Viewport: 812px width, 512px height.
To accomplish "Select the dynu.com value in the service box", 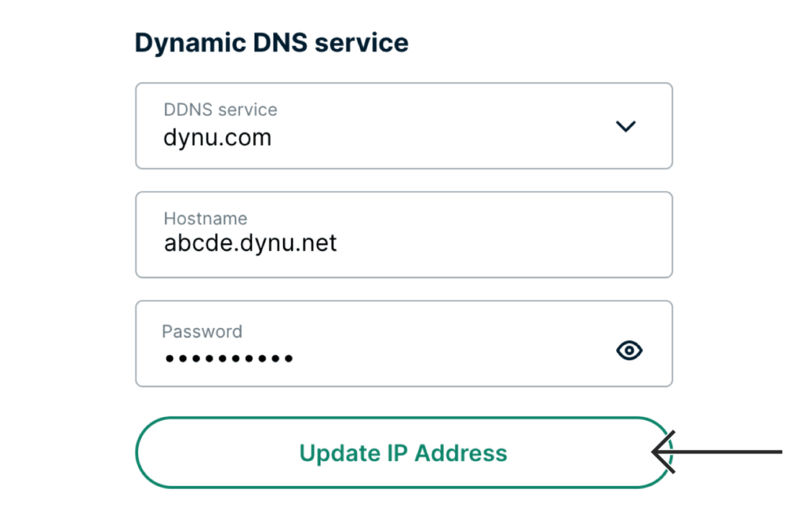I will click(217, 136).
